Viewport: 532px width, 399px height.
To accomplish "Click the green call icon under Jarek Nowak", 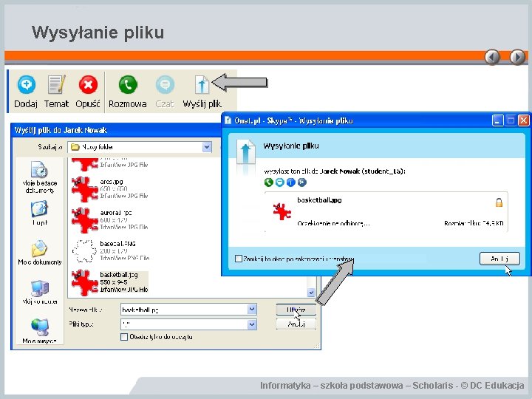I will [268, 183].
